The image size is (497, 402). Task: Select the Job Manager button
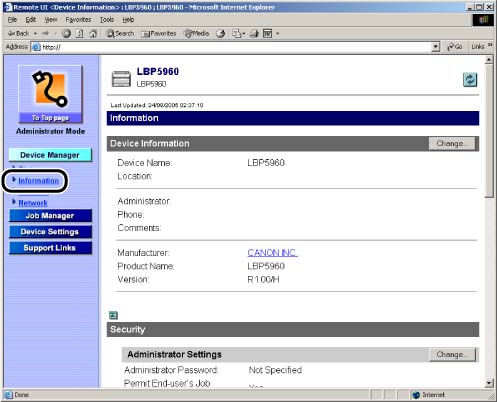pos(50,216)
